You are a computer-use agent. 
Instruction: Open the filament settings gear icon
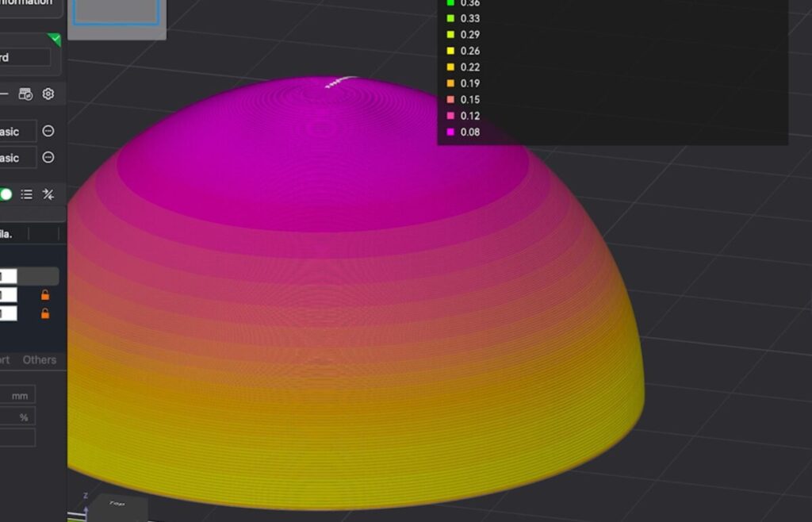click(x=48, y=94)
